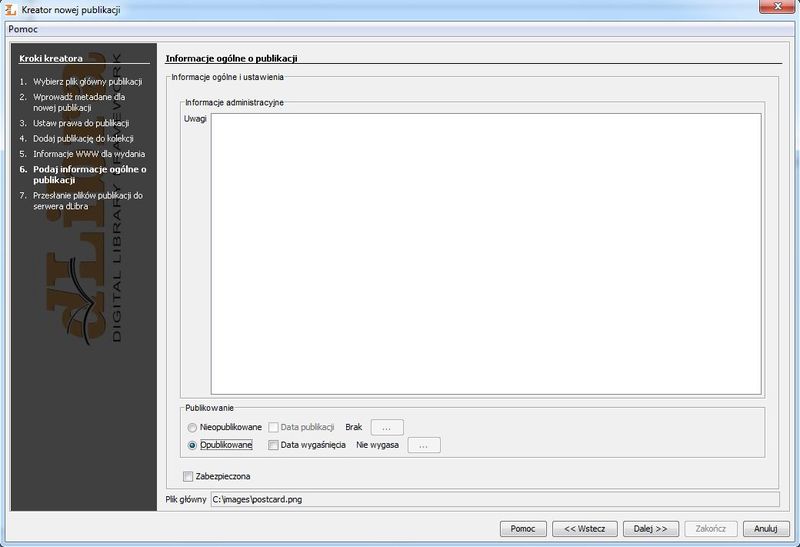Image resolution: width=800 pixels, height=547 pixels.
Task: Click the Zakończ button
Action: point(710,528)
